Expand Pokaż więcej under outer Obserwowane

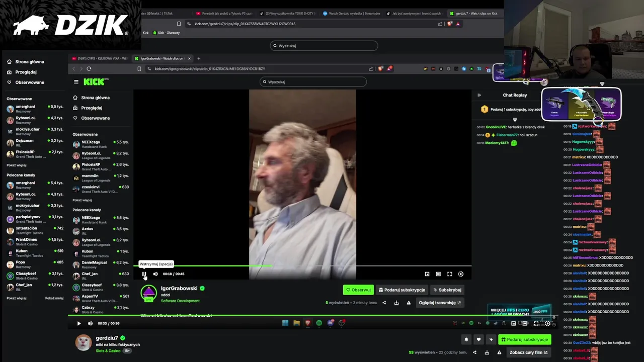click(17, 165)
